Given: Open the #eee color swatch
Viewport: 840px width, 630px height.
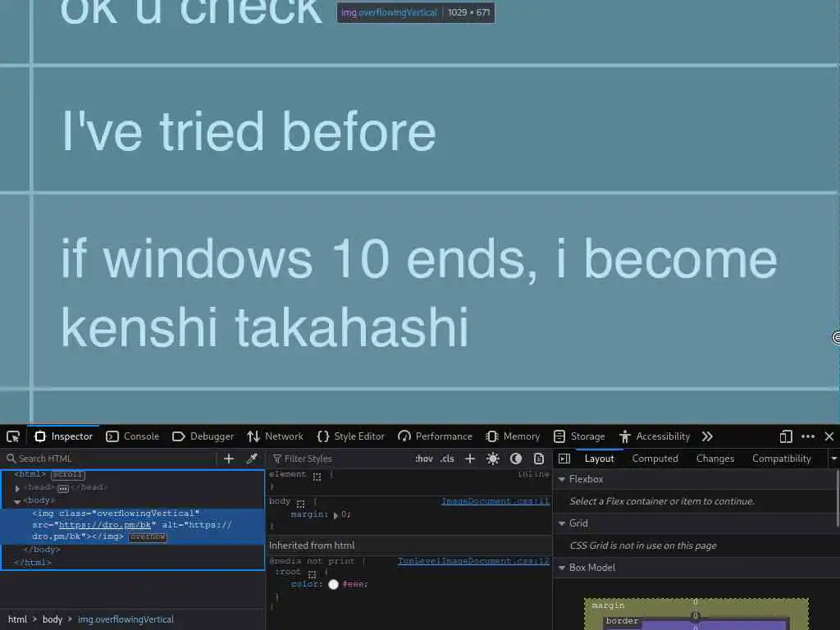Looking at the screenshot, I should pos(333,584).
